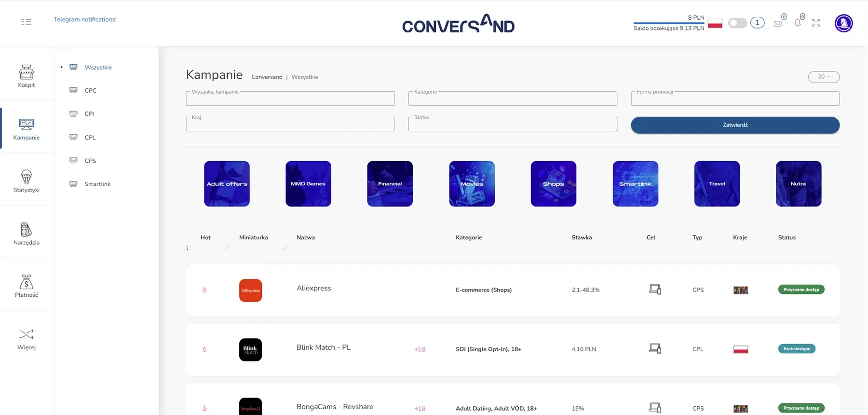Open Kampanie section in sidebar

click(27, 129)
